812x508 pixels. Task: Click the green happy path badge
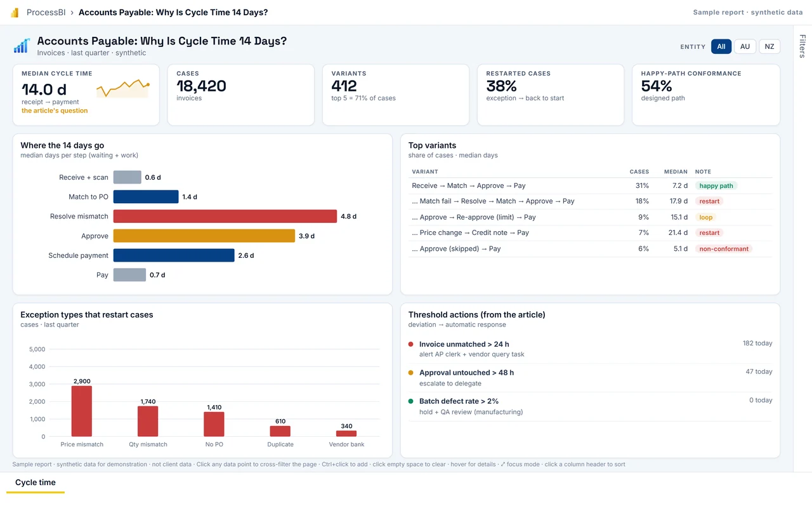(716, 186)
